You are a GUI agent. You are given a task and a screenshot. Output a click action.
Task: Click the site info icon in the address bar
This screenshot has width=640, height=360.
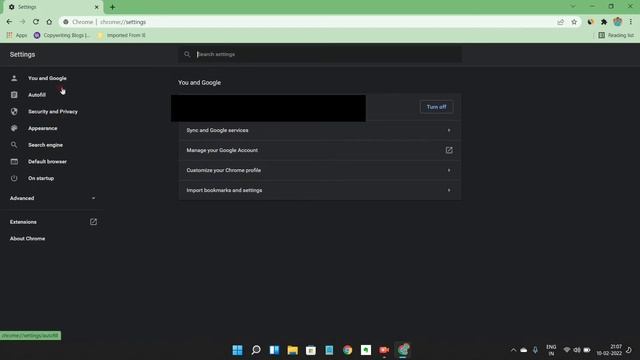pyautogui.click(x=66, y=22)
